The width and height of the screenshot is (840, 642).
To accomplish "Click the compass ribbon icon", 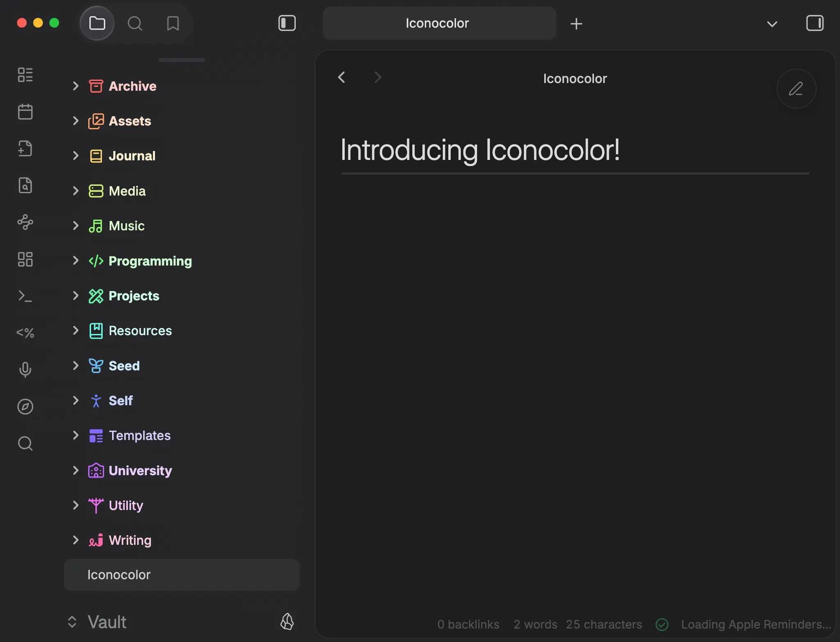I will point(25,407).
